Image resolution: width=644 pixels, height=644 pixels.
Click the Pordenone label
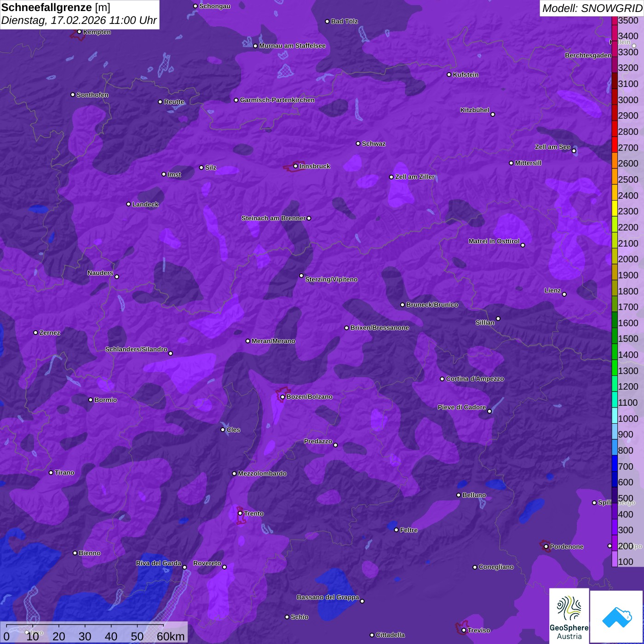click(566, 546)
